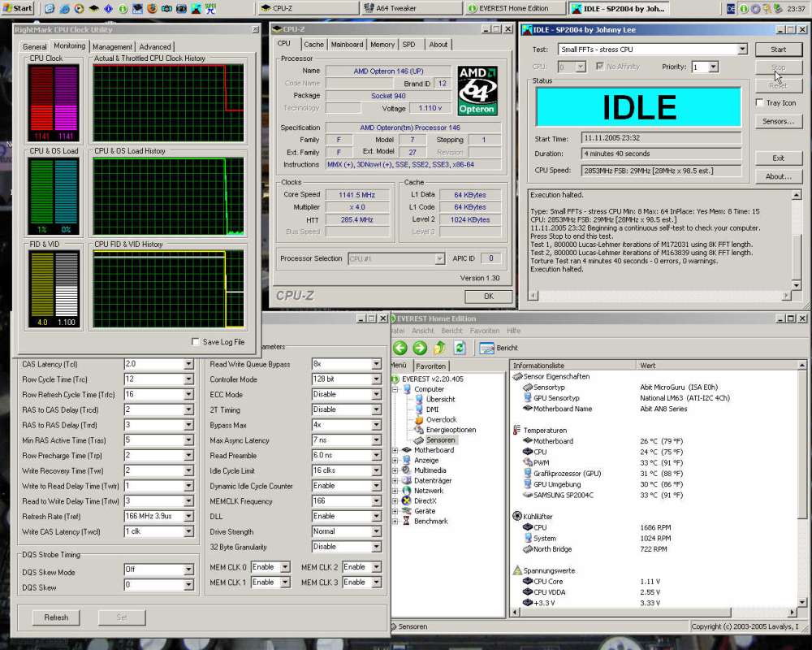Toggle the Save Log File checkbox
This screenshot has width=812, height=650.
coord(196,341)
